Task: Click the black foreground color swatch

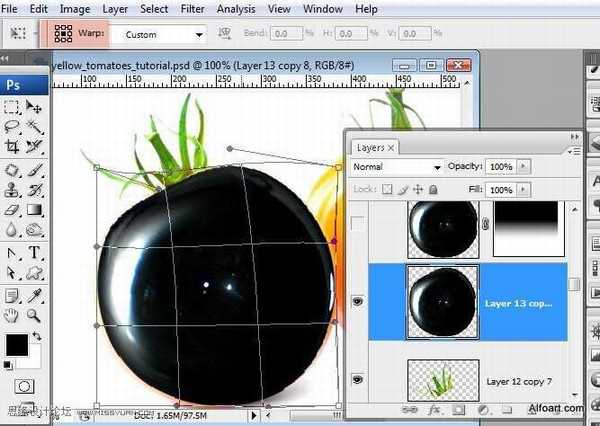Action: coord(17,346)
